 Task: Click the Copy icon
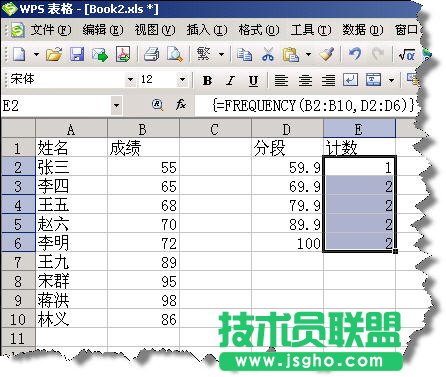[244, 54]
